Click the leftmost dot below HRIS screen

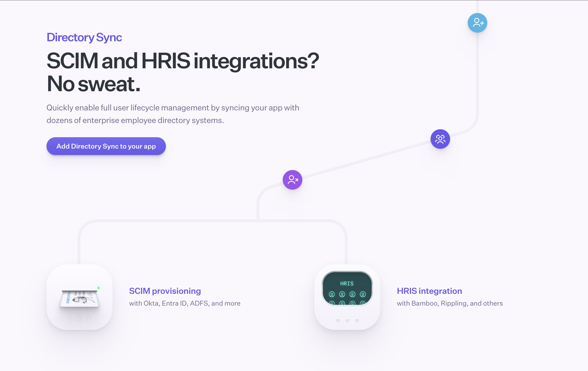coord(338,320)
